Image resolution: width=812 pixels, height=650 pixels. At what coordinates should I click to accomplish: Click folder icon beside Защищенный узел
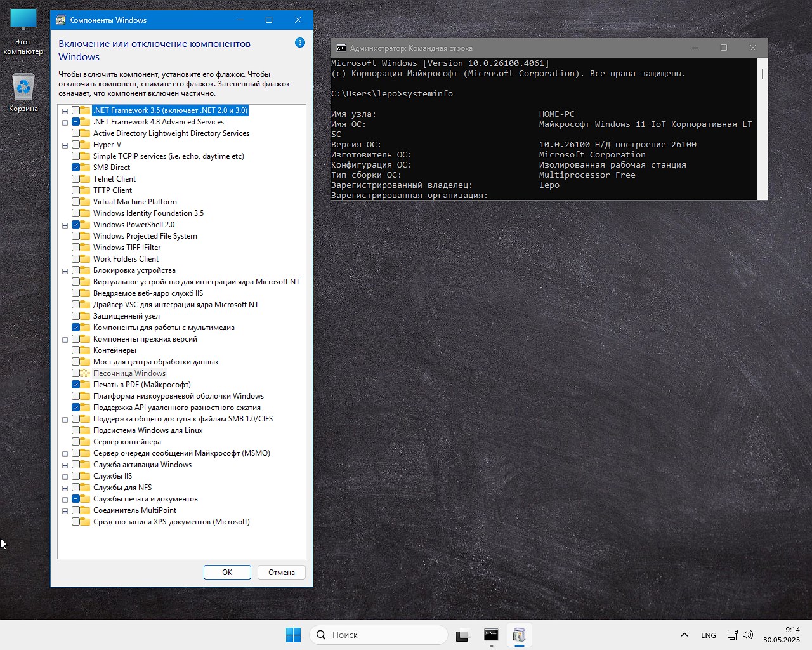tap(85, 316)
